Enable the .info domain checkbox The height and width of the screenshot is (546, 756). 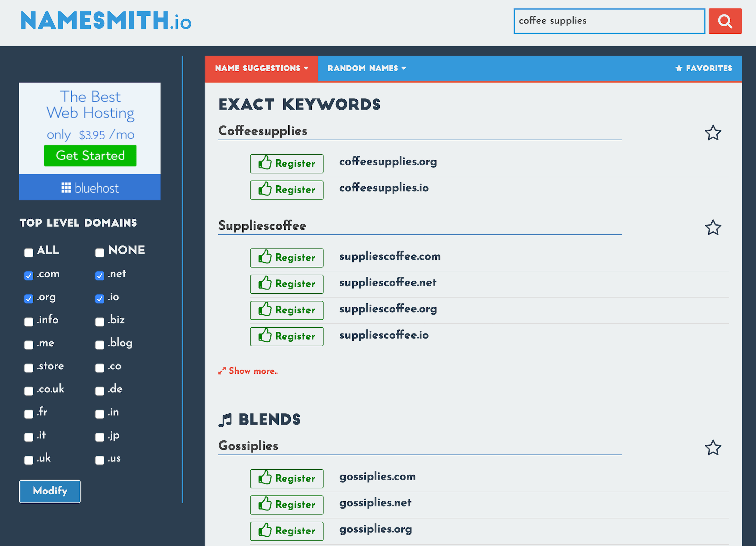point(29,322)
